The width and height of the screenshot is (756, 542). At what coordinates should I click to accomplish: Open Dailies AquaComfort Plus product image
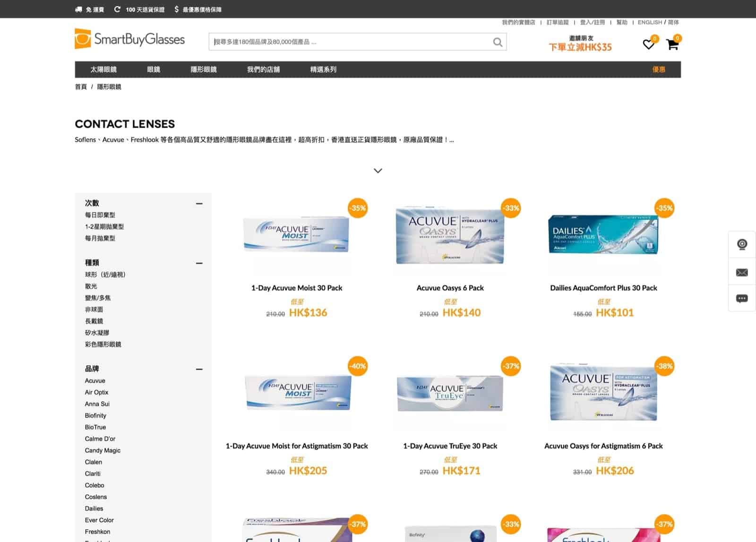coord(603,234)
